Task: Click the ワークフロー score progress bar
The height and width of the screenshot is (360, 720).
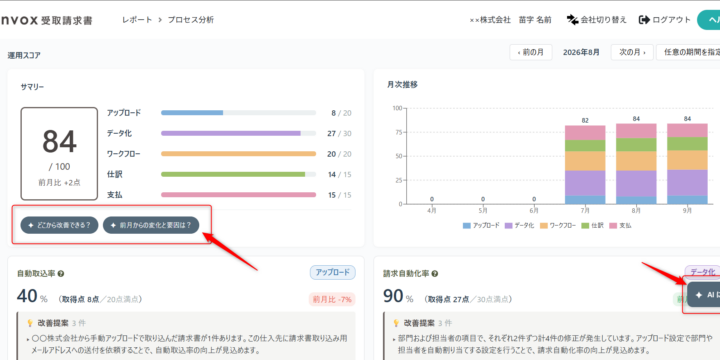Action: click(x=238, y=154)
